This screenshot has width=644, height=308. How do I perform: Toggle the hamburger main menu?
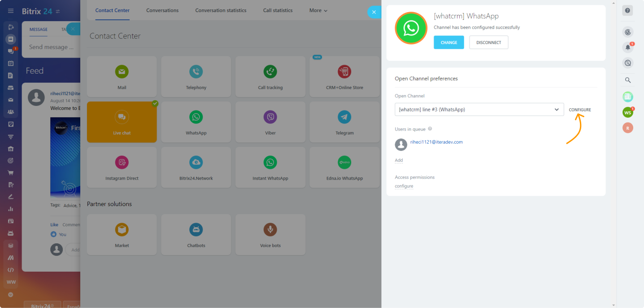[11, 11]
